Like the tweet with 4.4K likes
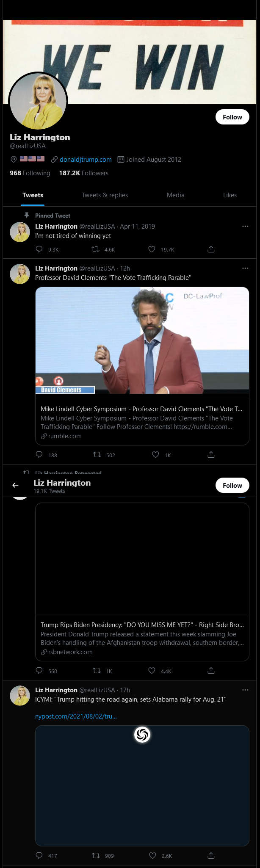Viewport: 260px width, 868px height. (x=152, y=671)
